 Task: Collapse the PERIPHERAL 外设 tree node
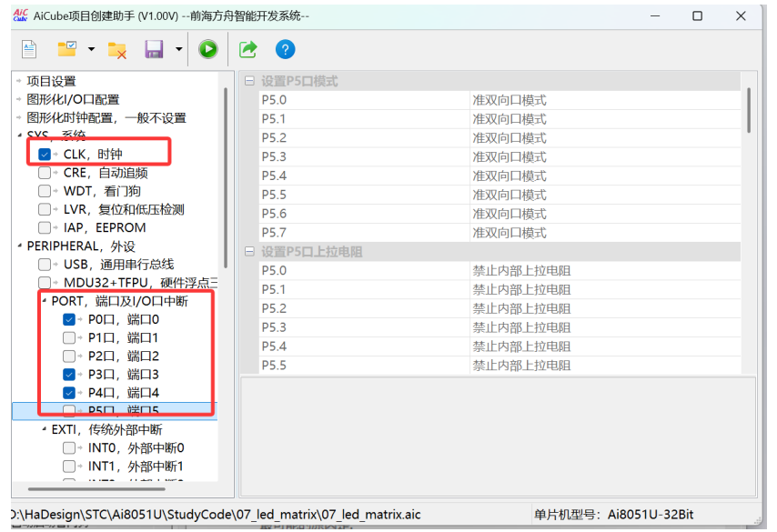click(x=19, y=246)
